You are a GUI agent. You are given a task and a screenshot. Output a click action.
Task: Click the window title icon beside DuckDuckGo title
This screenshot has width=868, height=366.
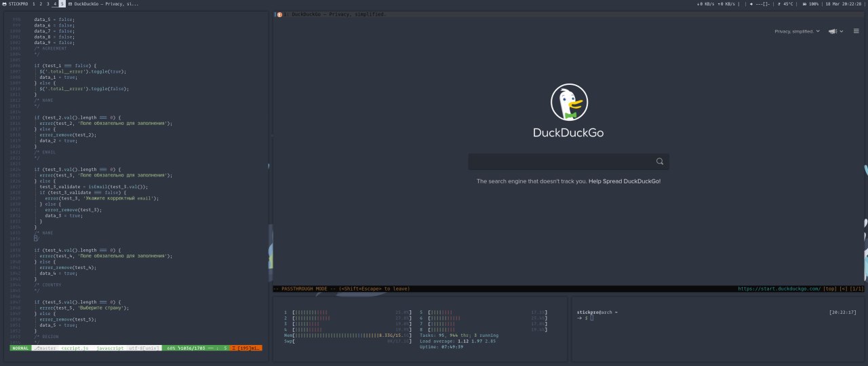click(x=70, y=4)
